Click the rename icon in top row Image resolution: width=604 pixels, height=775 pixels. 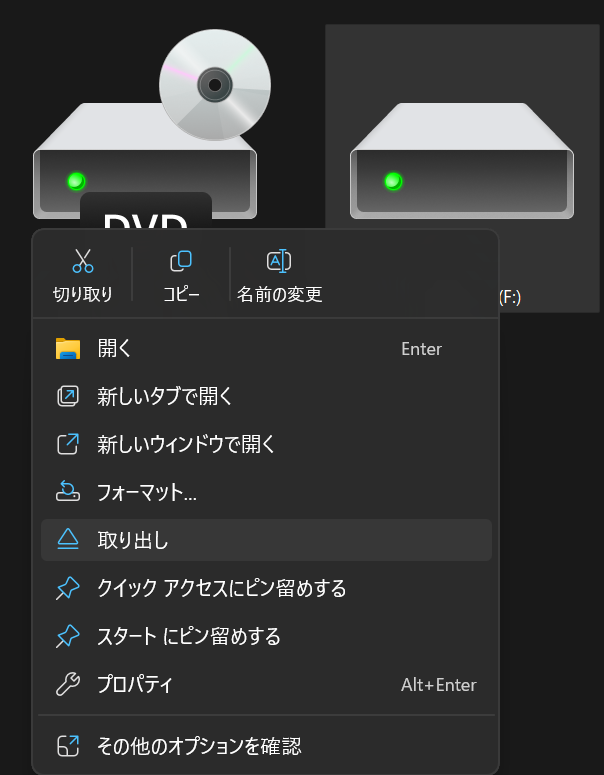pos(279,262)
